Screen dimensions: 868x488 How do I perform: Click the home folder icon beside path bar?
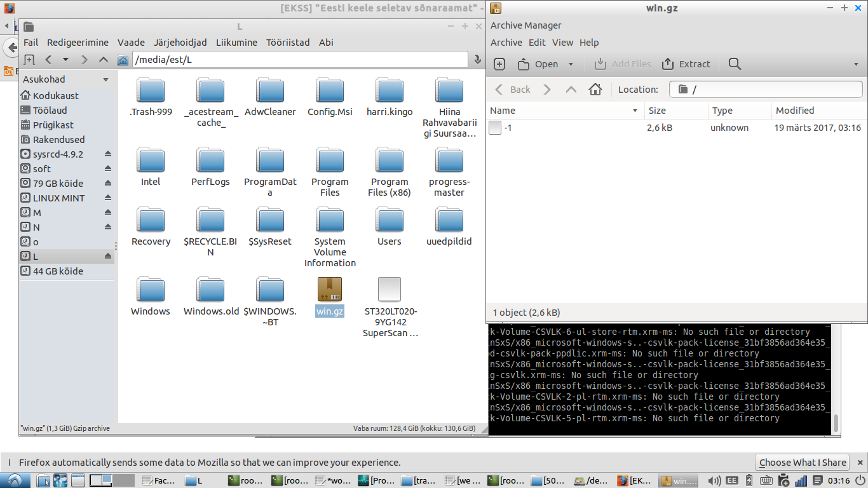click(123, 60)
